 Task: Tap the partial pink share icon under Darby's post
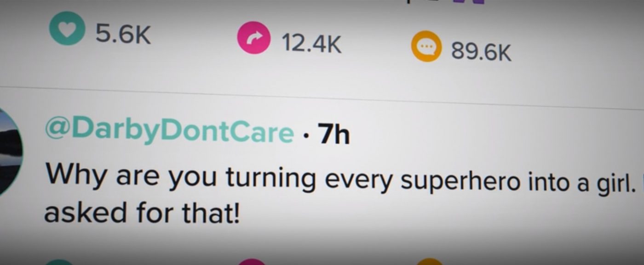[x=252, y=262]
